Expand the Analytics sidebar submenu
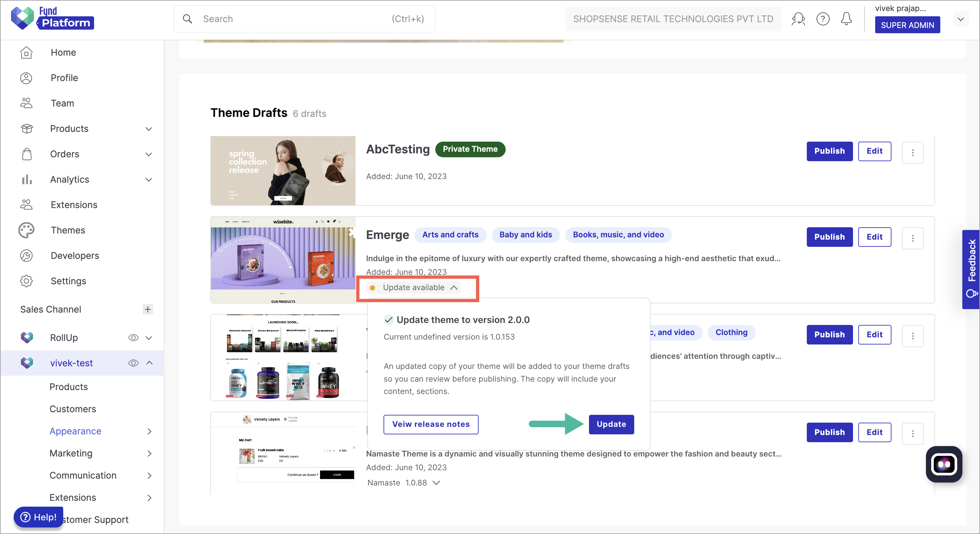The height and width of the screenshot is (534, 980). click(149, 180)
